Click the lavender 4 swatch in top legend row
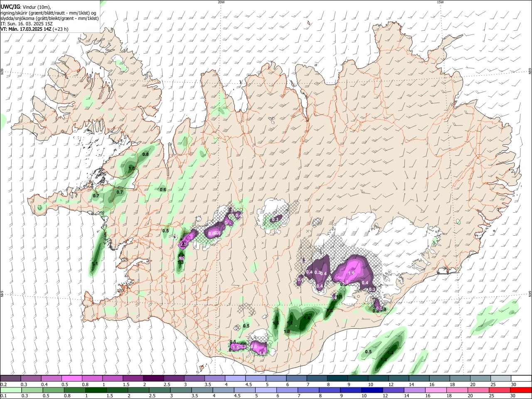 pyautogui.click(x=235, y=379)
